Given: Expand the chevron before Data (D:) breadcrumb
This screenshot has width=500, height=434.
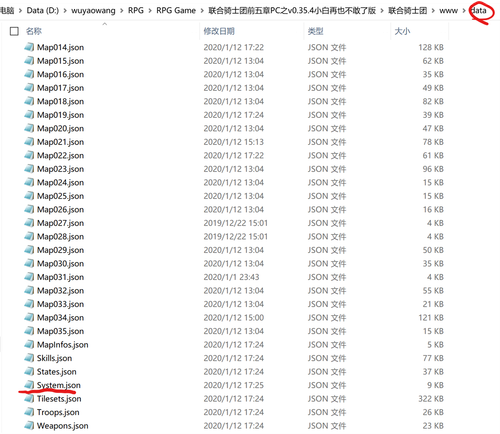Looking at the screenshot, I should pos(20,11).
